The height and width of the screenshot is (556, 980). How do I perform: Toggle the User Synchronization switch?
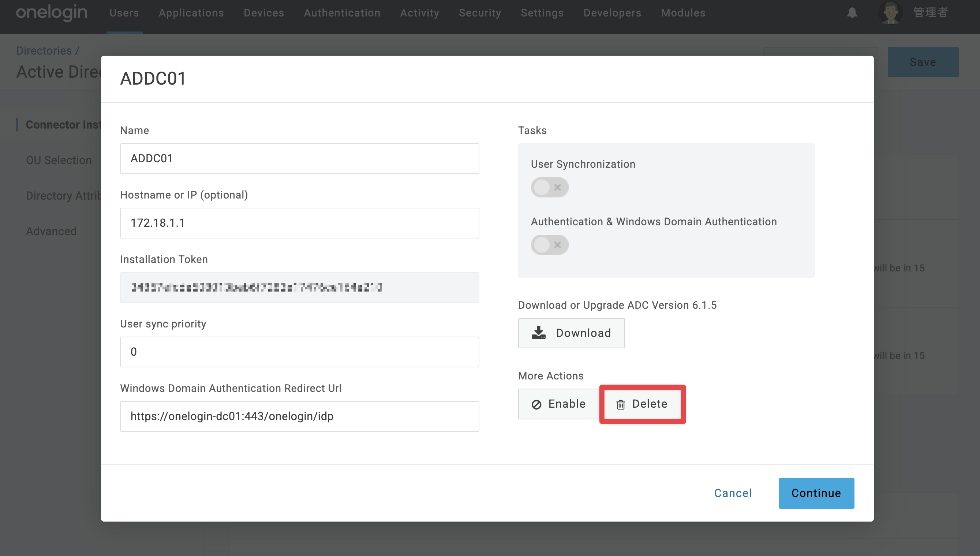549,188
